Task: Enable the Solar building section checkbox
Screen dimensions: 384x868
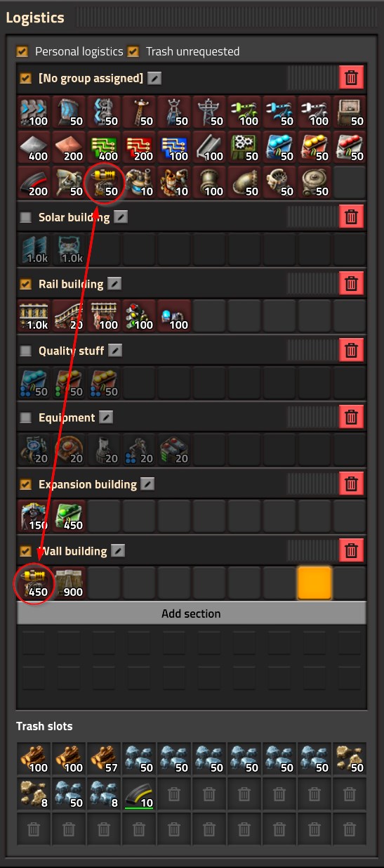Action: tap(26, 217)
